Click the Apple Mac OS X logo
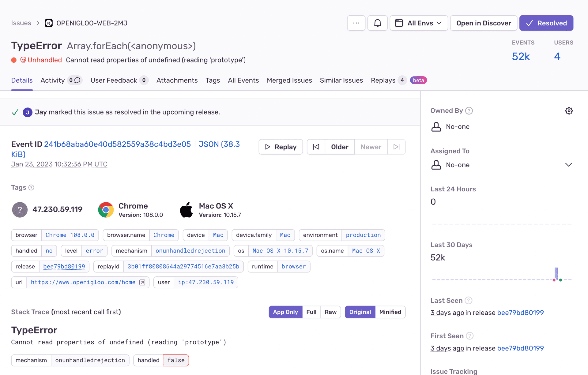Viewport: 588px width, 375px height. [x=187, y=210]
